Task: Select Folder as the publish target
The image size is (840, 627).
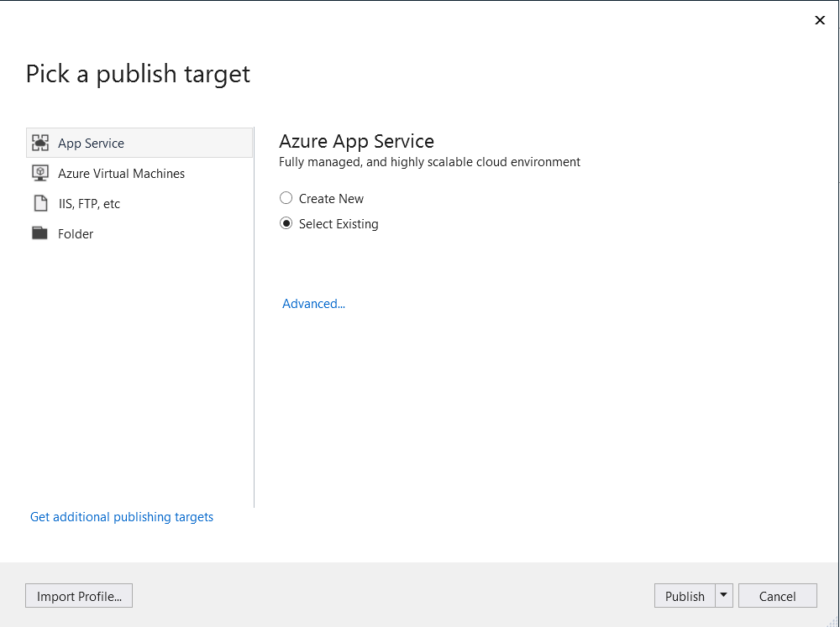Action: pos(76,233)
